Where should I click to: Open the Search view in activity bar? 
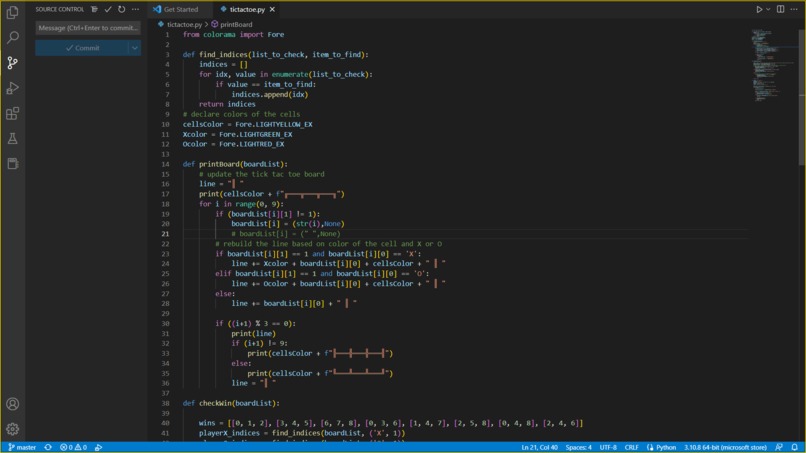12,38
